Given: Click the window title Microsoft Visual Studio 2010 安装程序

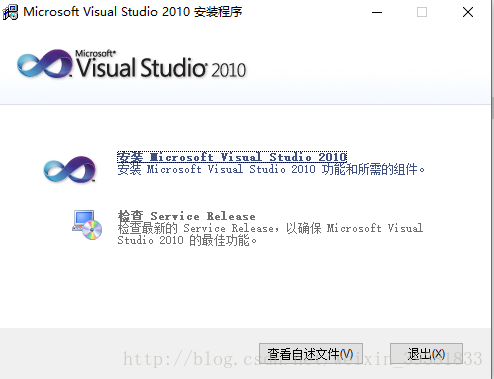Looking at the screenshot, I should point(133,12).
